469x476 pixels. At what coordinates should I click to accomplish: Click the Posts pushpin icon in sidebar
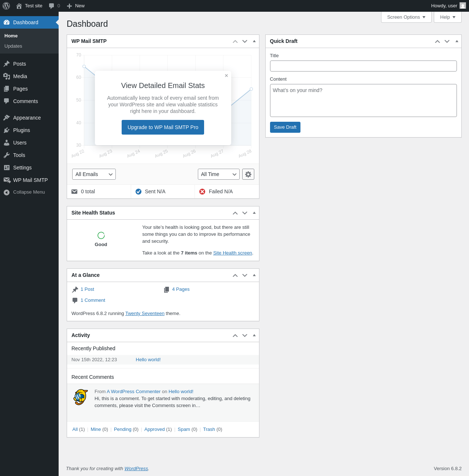coord(7,64)
